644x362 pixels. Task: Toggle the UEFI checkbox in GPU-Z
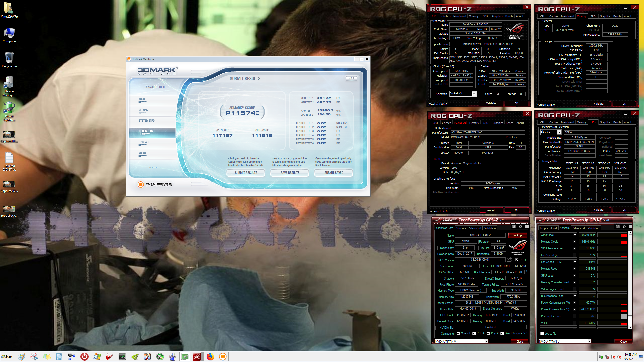pos(517,260)
